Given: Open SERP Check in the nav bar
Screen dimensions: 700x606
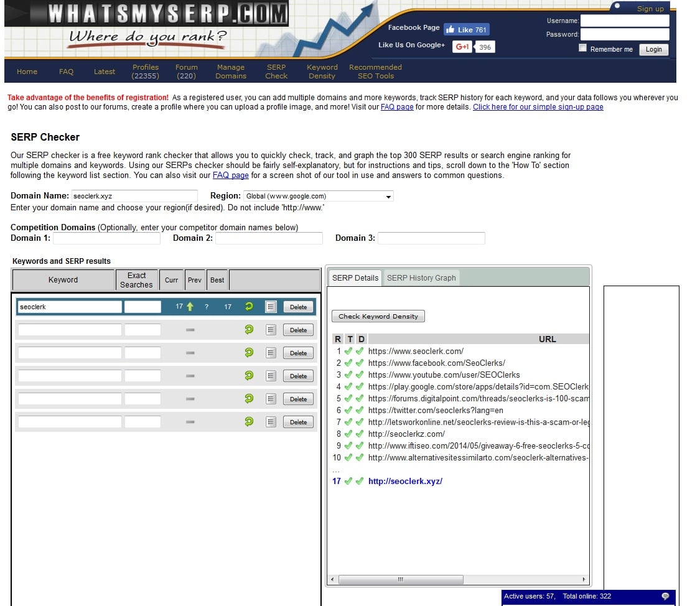Looking at the screenshot, I should [x=276, y=72].
